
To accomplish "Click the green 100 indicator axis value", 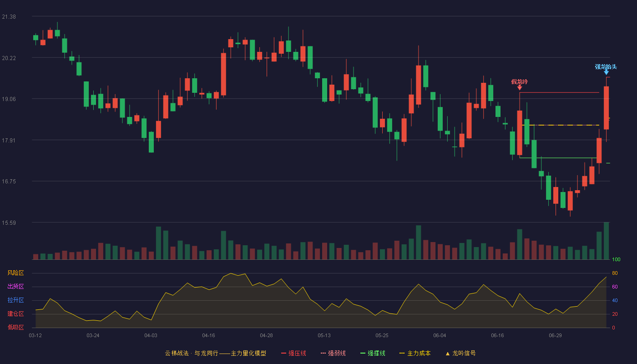I will point(616,260).
